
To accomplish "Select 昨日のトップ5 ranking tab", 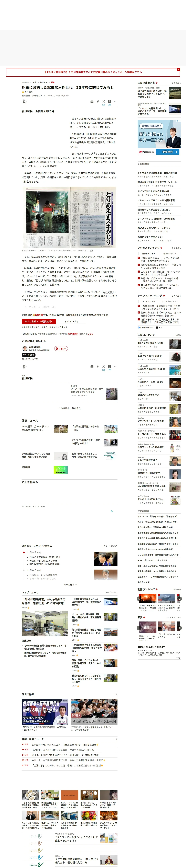I will 170,253.
